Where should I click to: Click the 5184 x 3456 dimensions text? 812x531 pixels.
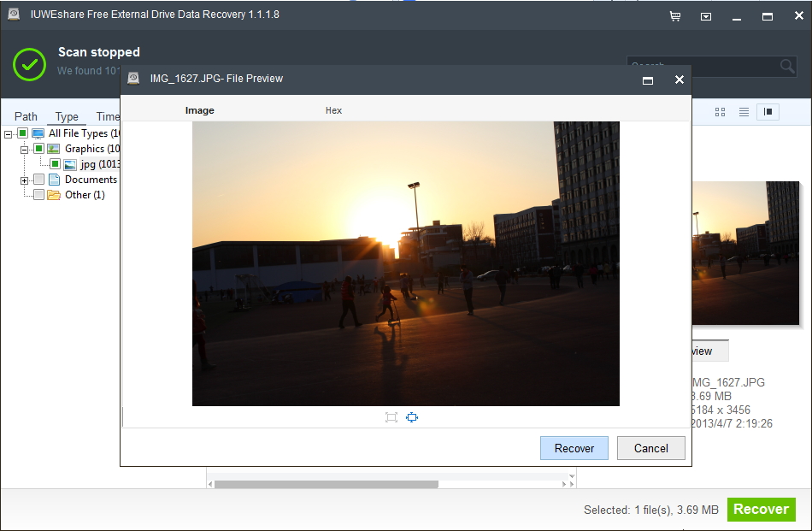click(721, 410)
